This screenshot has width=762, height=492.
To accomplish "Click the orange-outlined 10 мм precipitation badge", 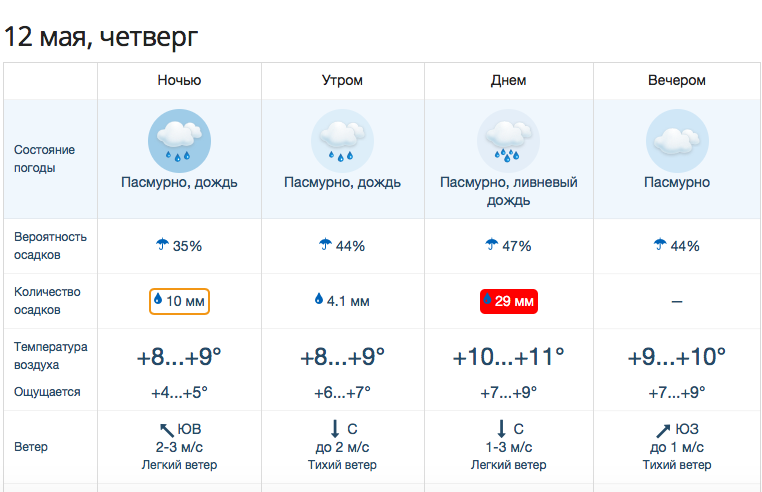I will pyautogui.click(x=179, y=301).
